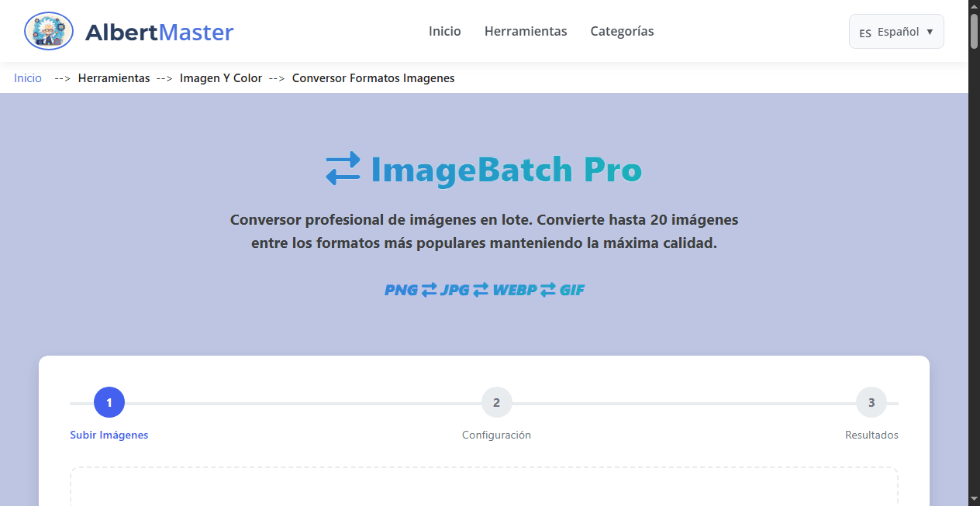The width and height of the screenshot is (980, 506).
Task: Click the conversion arrows icon beside ImageBatch Pro
Action: click(342, 169)
